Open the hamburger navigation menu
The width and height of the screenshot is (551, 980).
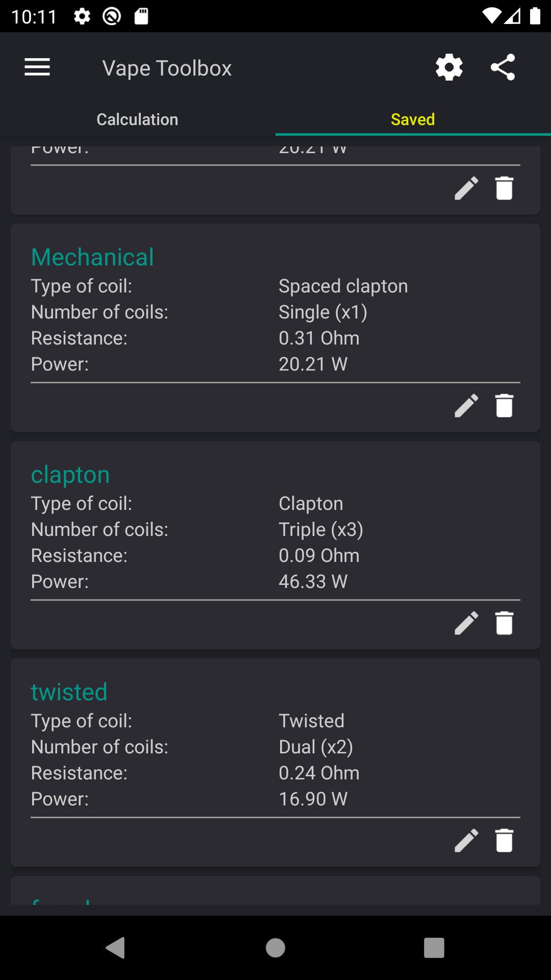coord(37,67)
